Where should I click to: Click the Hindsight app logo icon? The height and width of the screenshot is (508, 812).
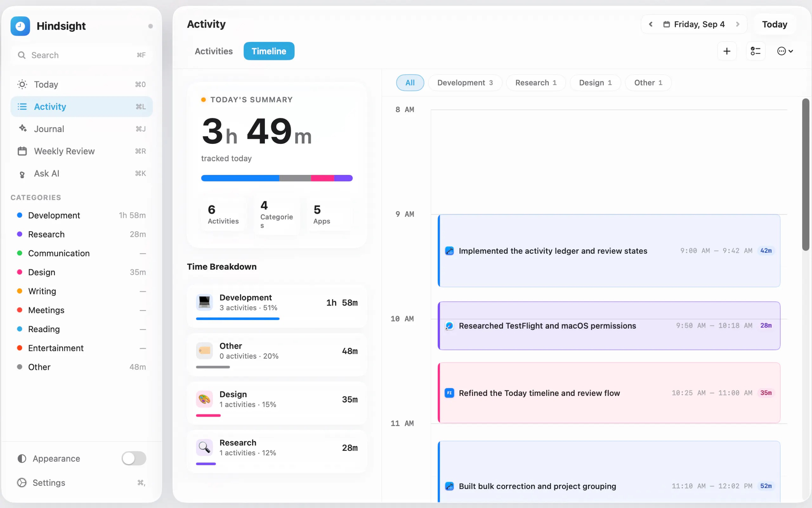20,26
